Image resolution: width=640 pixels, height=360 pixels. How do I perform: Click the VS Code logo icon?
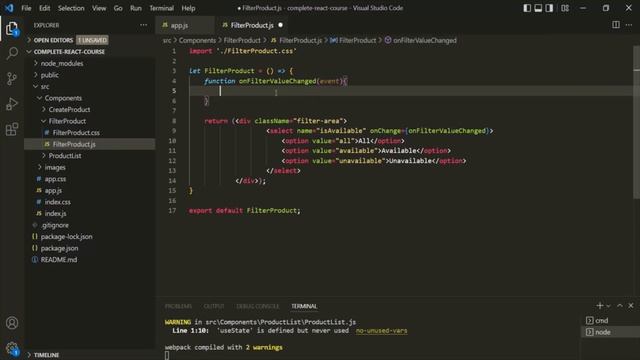(x=9, y=8)
